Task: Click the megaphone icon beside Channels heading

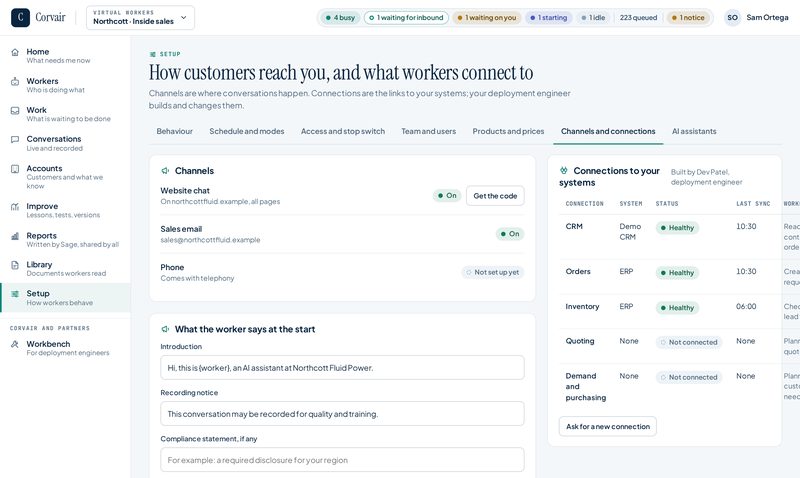Action: point(165,171)
